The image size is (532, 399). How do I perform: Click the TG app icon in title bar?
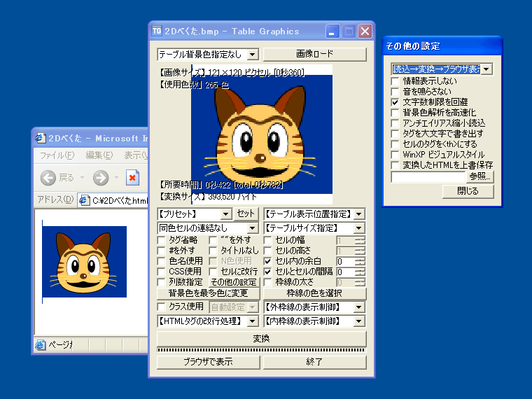click(156, 31)
